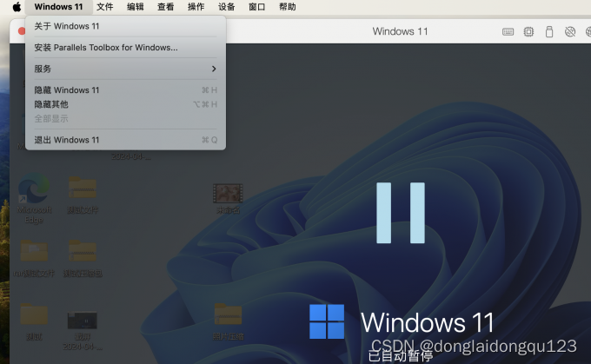Select the 照片压缩 archive folder icon
This screenshot has height=364, width=591.
coord(228,321)
